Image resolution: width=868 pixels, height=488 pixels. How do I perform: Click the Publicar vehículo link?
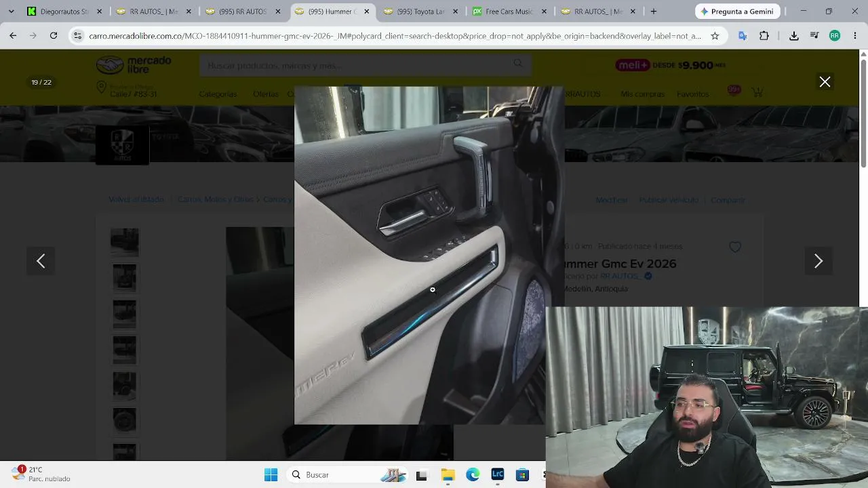(x=667, y=201)
